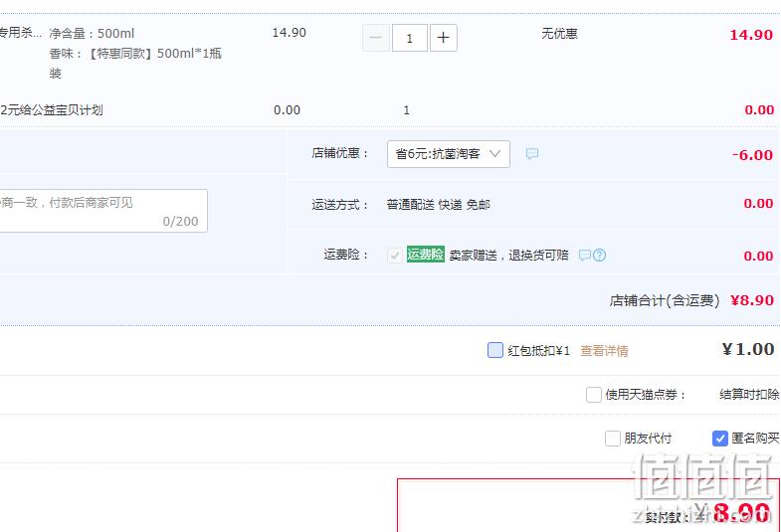Check the 使用天猫点券 checkbox
Viewport: 781px width, 532px height.
(594, 395)
